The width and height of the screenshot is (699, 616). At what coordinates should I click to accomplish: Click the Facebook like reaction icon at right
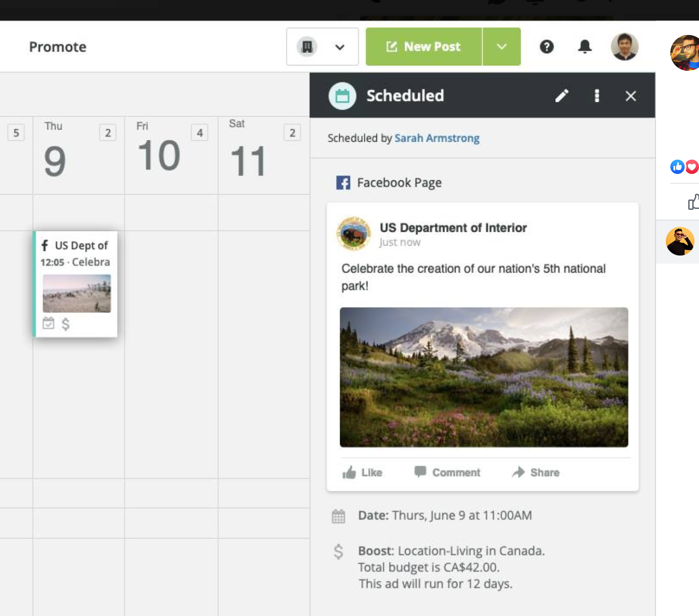pyautogui.click(x=677, y=167)
